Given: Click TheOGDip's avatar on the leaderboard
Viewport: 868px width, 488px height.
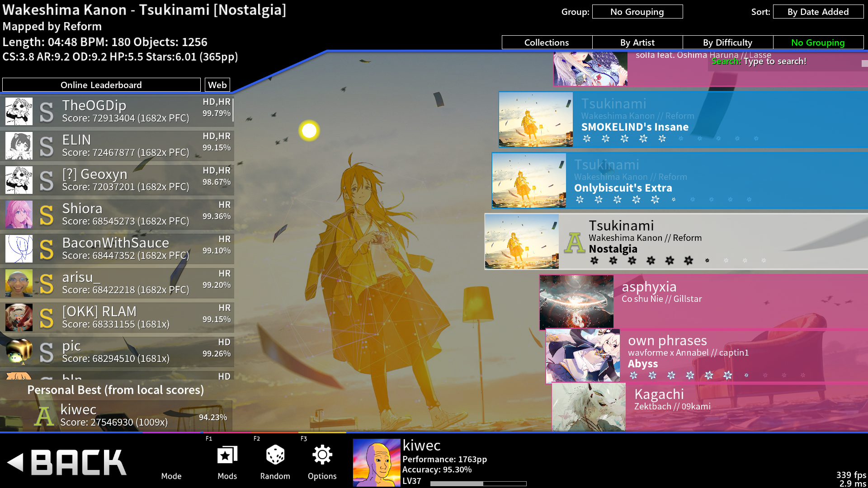Looking at the screenshot, I should [19, 112].
